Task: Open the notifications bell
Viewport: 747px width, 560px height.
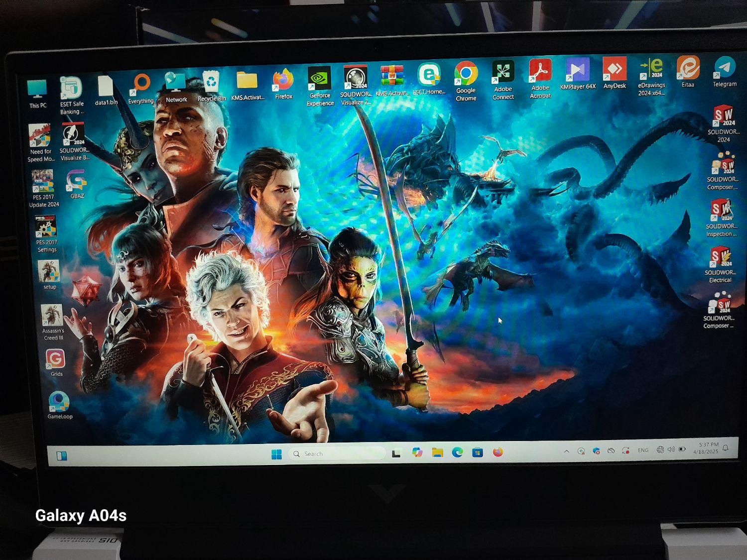Action: click(726, 448)
